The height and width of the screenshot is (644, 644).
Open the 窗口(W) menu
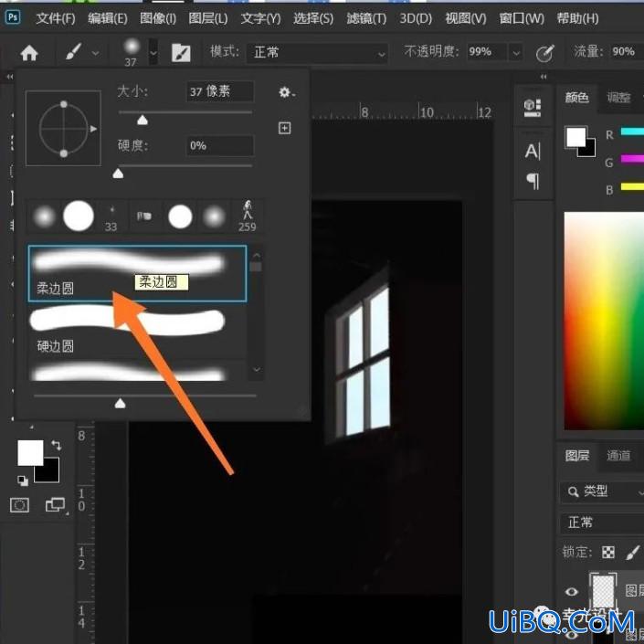[522, 18]
